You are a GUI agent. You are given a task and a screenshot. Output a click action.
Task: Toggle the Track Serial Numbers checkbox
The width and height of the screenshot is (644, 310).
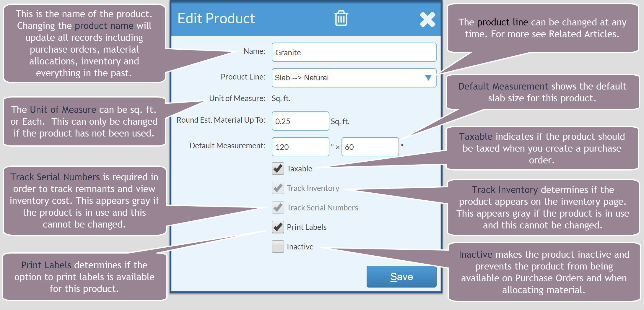pyautogui.click(x=277, y=207)
